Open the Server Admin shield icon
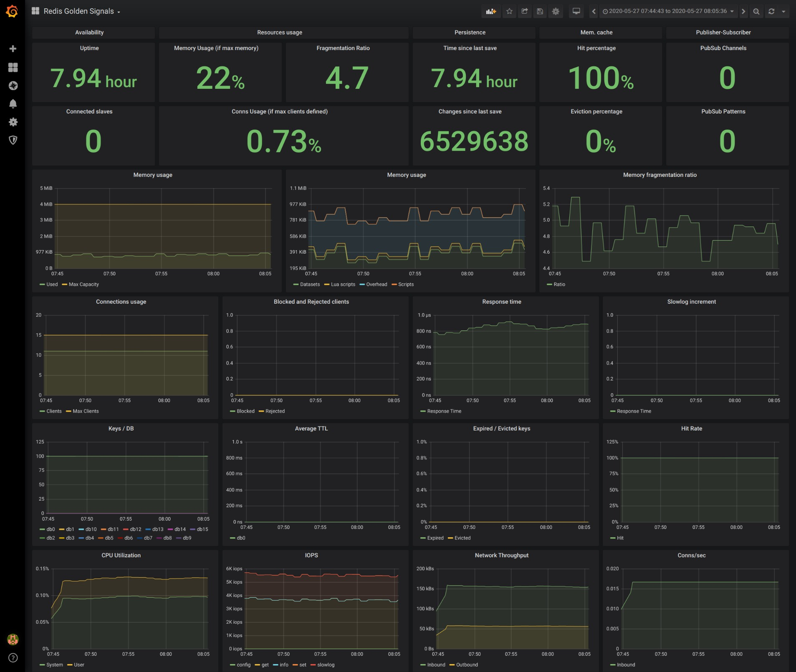The width and height of the screenshot is (796, 672). click(13, 140)
